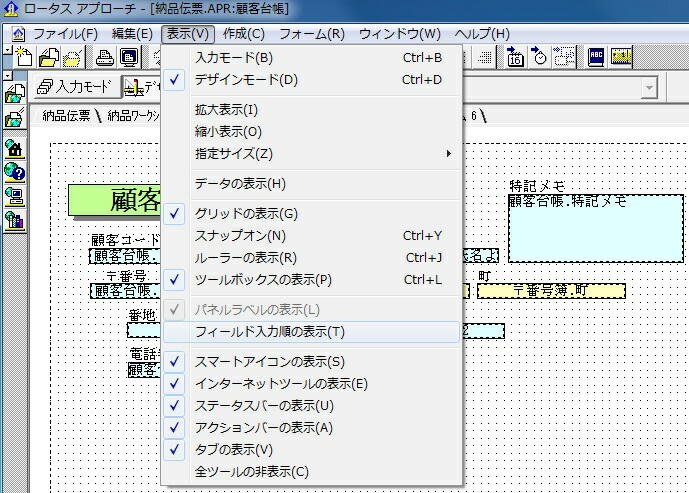The width and height of the screenshot is (689, 493).
Task: Click Lotus Approach title bar icon
Action: click(11, 9)
